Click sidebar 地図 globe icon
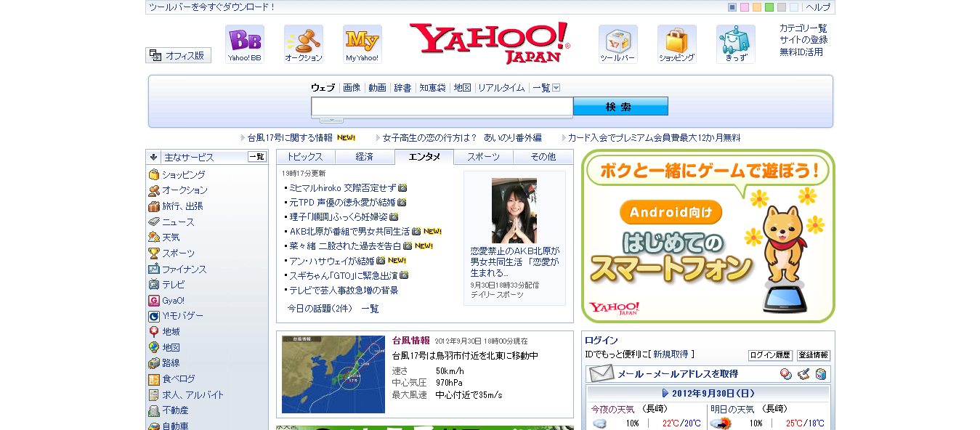980x430 pixels. coord(154,347)
